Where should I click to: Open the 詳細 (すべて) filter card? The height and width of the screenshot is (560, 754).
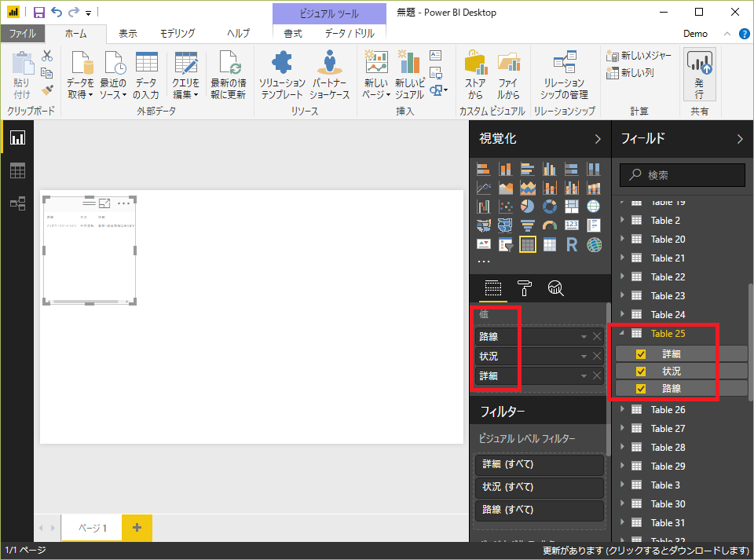539,464
